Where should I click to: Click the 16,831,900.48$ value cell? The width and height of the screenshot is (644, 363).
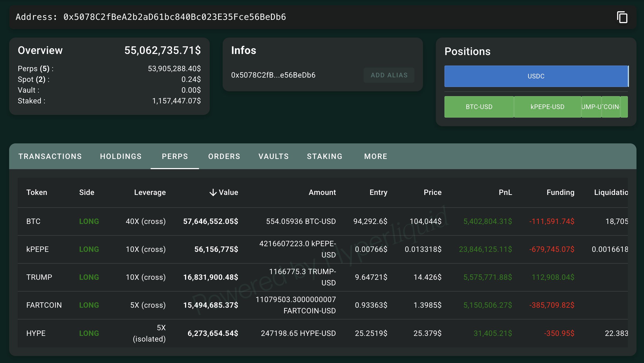tap(211, 277)
